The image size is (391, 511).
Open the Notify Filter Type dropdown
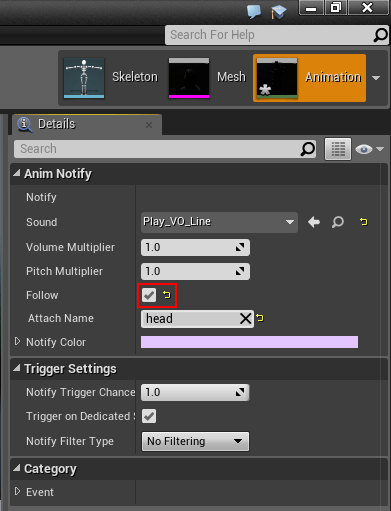[195, 441]
